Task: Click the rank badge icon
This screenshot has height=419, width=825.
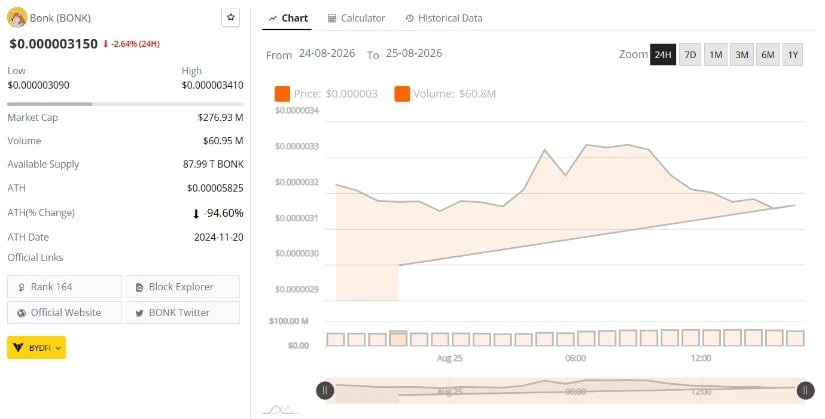Action: pyautogui.click(x=22, y=287)
